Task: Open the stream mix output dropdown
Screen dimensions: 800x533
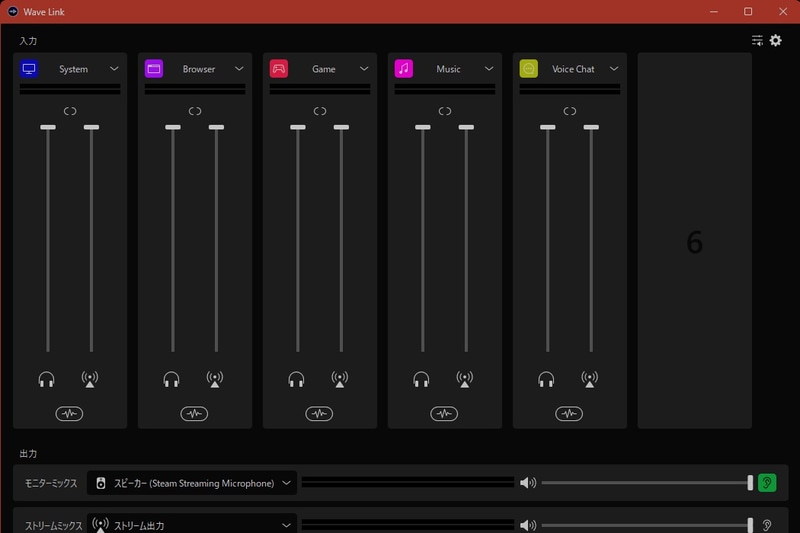Action: click(192, 525)
